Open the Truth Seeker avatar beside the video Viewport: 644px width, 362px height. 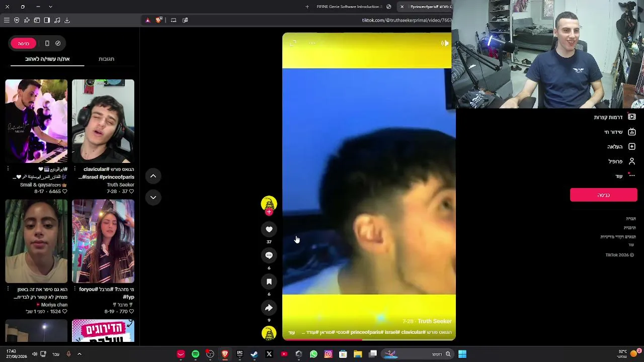coord(269,203)
